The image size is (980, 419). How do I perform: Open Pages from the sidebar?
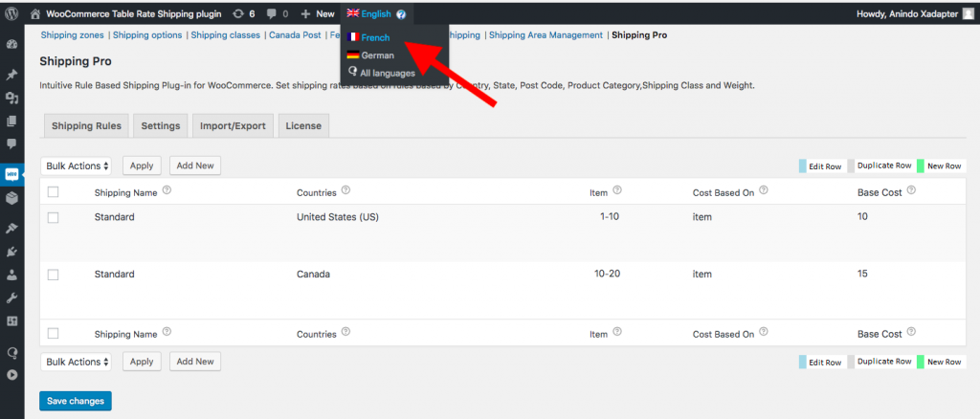click(x=11, y=121)
